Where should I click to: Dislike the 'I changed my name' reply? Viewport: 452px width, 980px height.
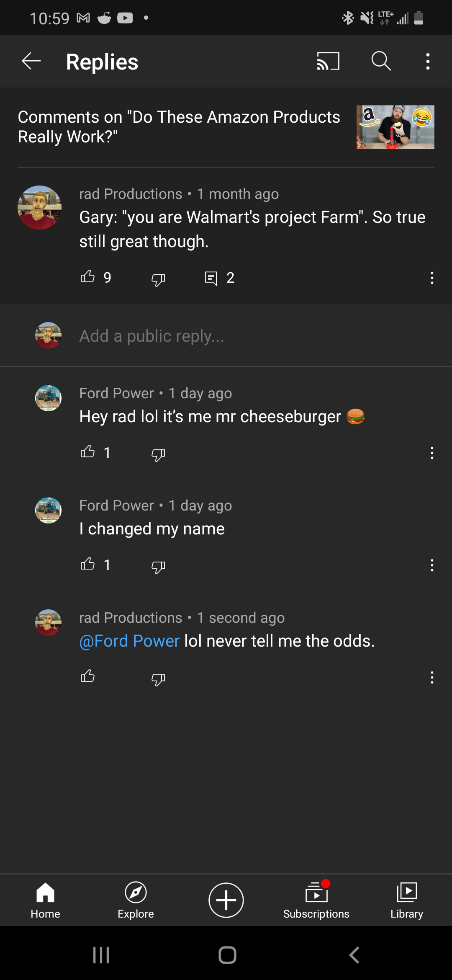click(x=158, y=566)
